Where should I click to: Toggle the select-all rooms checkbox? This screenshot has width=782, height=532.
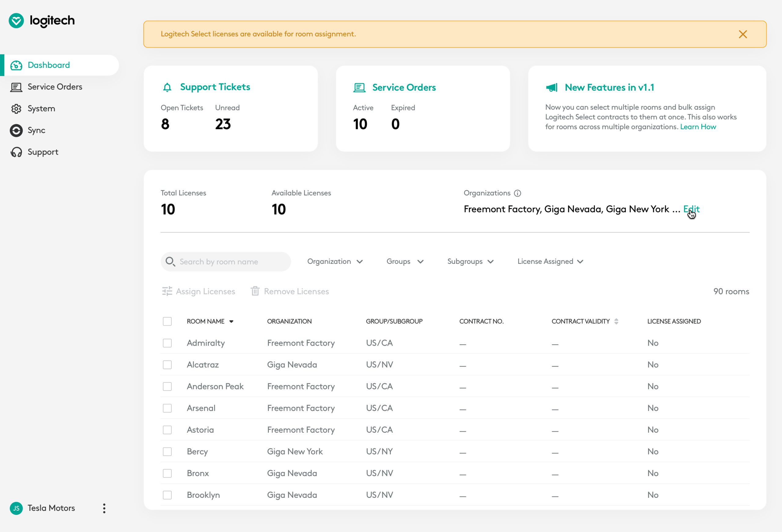click(x=167, y=321)
